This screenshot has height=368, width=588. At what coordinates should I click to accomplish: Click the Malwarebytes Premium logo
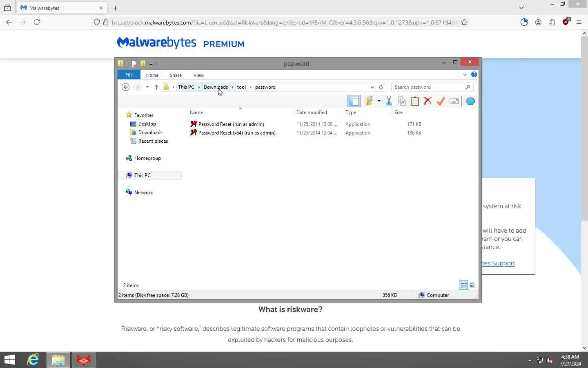point(181,43)
